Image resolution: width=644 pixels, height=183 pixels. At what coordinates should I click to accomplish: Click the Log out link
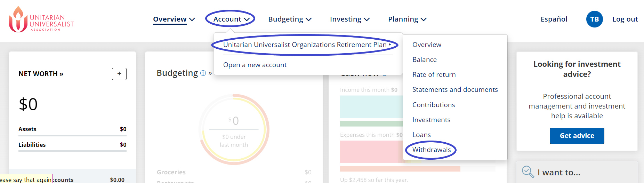[x=625, y=19]
